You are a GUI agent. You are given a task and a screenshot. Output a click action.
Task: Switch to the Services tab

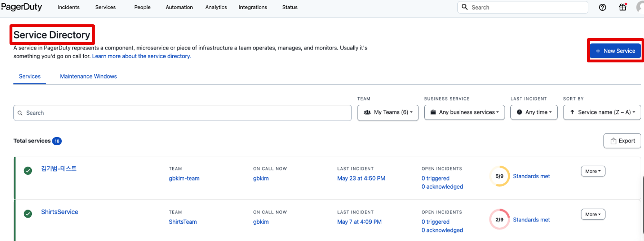pos(30,76)
